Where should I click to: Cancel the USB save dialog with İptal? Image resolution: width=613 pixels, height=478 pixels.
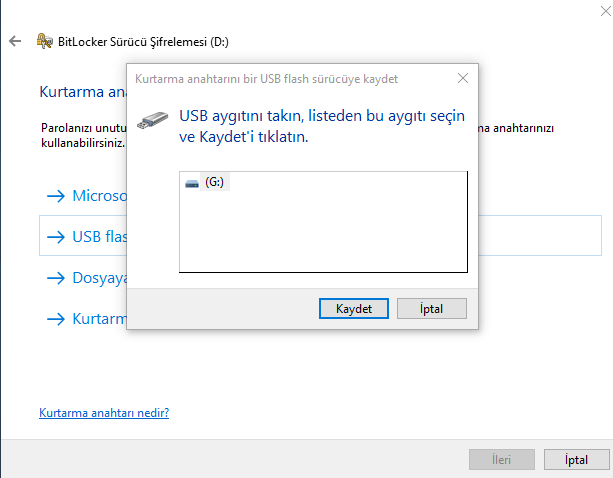pyautogui.click(x=431, y=309)
